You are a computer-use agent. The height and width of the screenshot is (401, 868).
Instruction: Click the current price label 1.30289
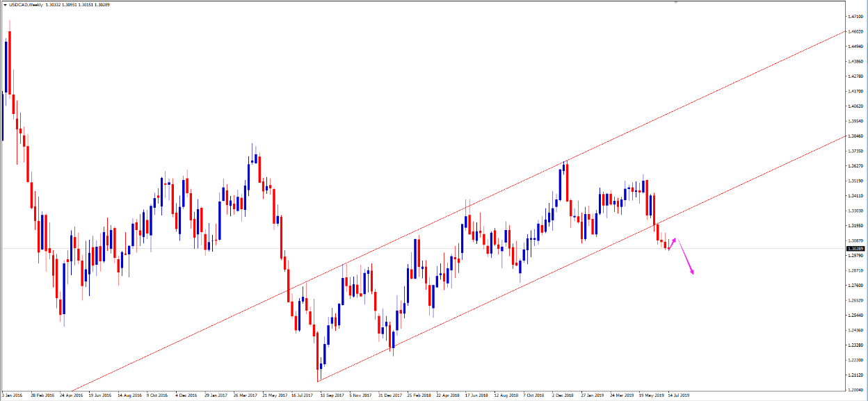pyautogui.click(x=855, y=248)
